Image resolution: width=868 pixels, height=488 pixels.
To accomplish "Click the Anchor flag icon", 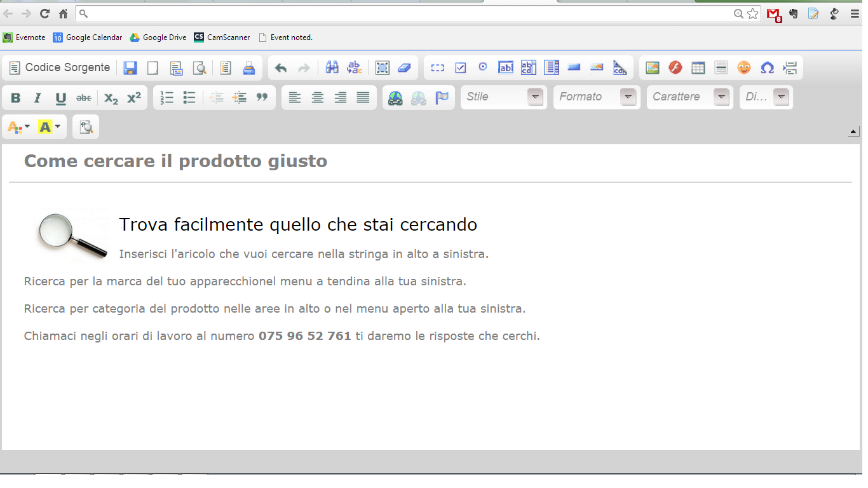I will point(442,98).
